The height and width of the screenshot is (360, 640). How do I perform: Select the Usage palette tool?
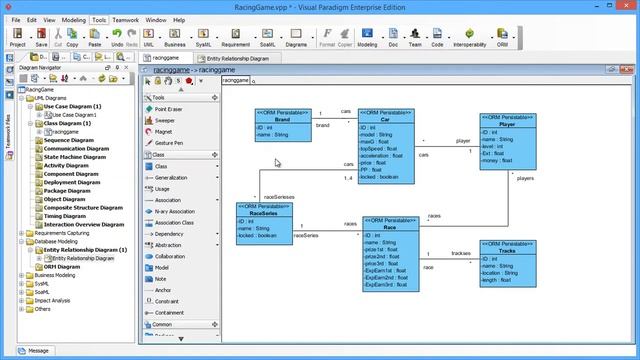pyautogui.click(x=157, y=189)
